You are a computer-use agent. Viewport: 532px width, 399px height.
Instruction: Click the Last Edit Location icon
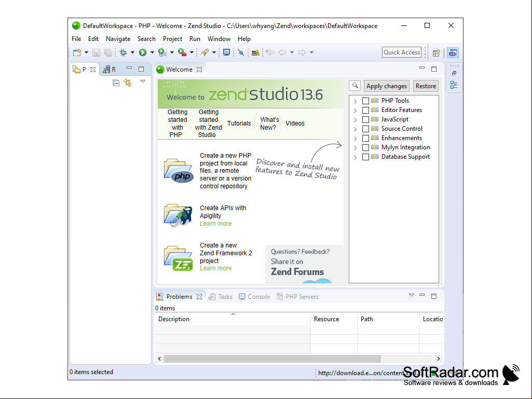pyautogui.click(x=270, y=52)
